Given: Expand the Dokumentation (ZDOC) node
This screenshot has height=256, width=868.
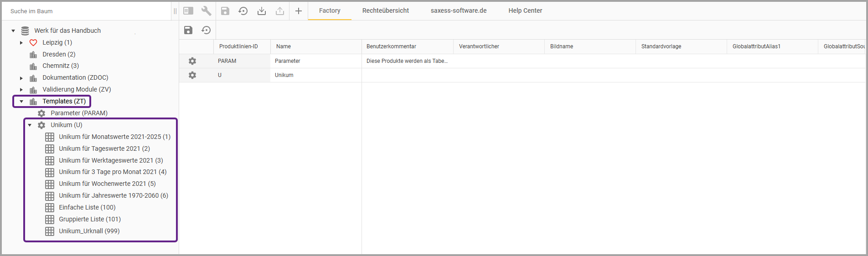Looking at the screenshot, I should (x=21, y=78).
